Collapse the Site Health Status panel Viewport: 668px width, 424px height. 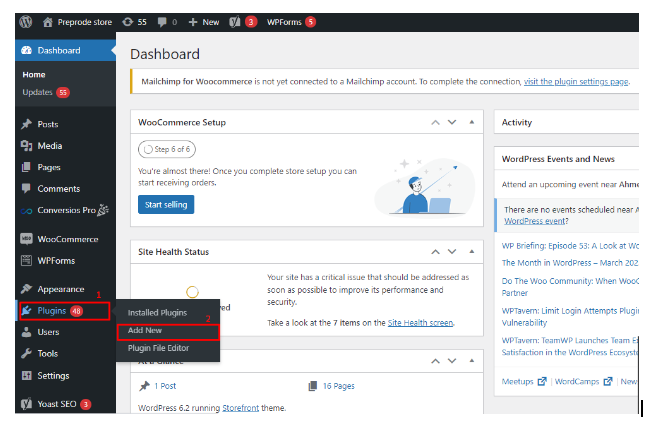472,251
